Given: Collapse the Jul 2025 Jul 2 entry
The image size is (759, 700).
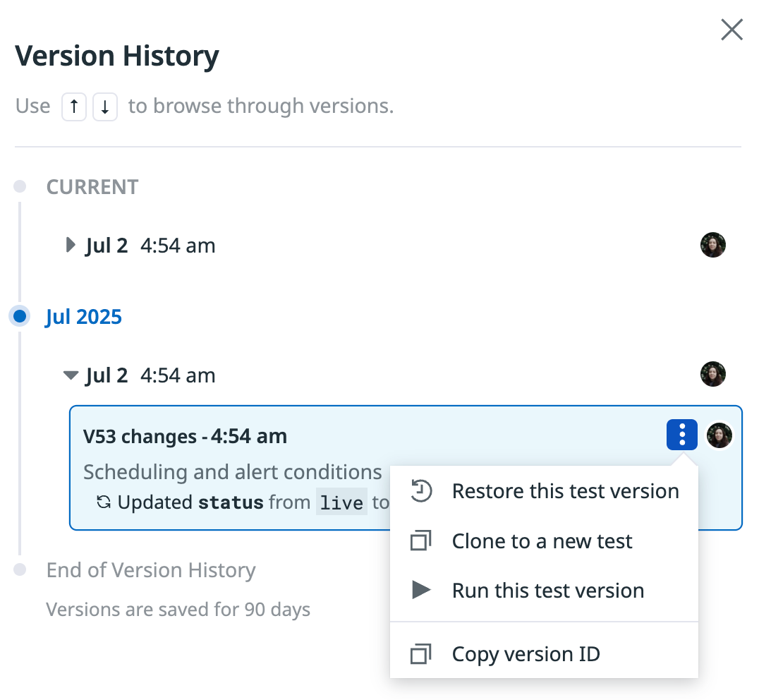Looking at the screenshot, I should point(71,375).
